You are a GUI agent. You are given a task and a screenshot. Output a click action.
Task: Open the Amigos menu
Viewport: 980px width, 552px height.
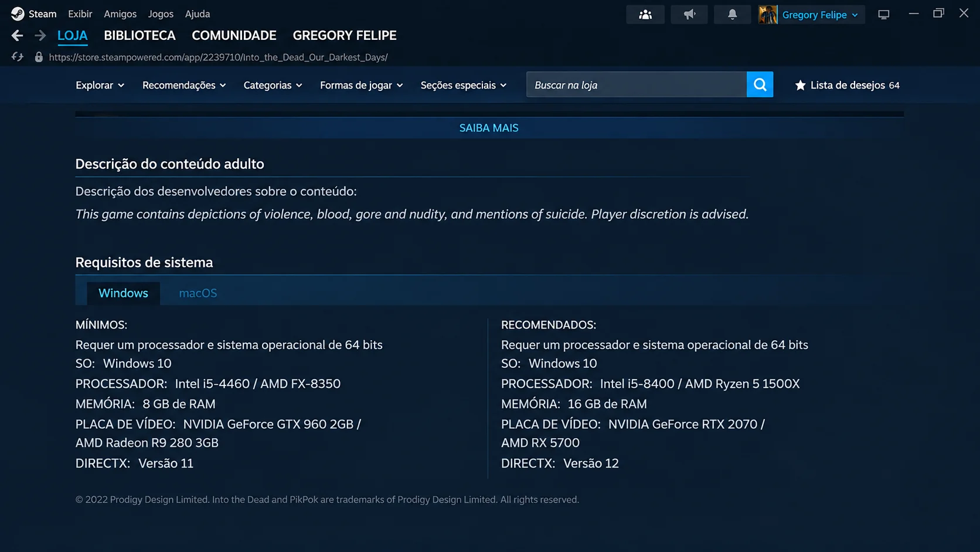point(120,13)
